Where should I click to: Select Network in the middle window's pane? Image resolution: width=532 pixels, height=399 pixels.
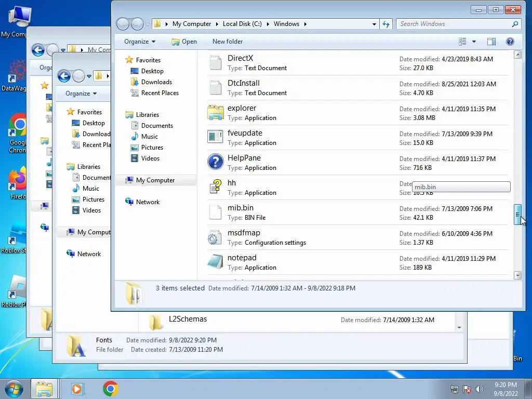(x=89, y=254)
